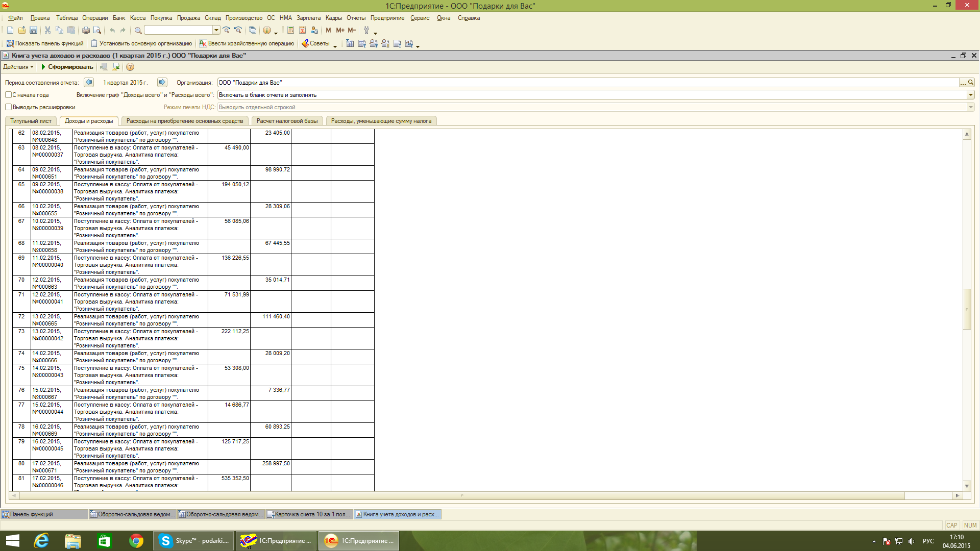The image size is (980, 551).
Task: Open the toolbar search field dropdown arrow
Action: pos(216,30)
